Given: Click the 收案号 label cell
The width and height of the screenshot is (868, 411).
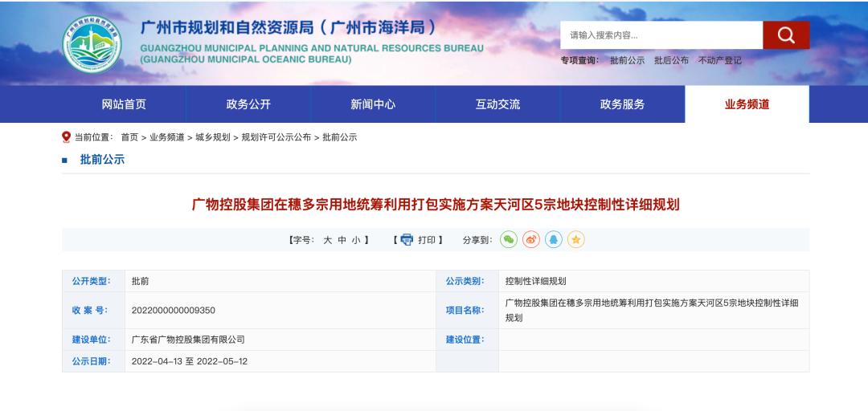Looking at the screenshot, I should pos(93,311).
